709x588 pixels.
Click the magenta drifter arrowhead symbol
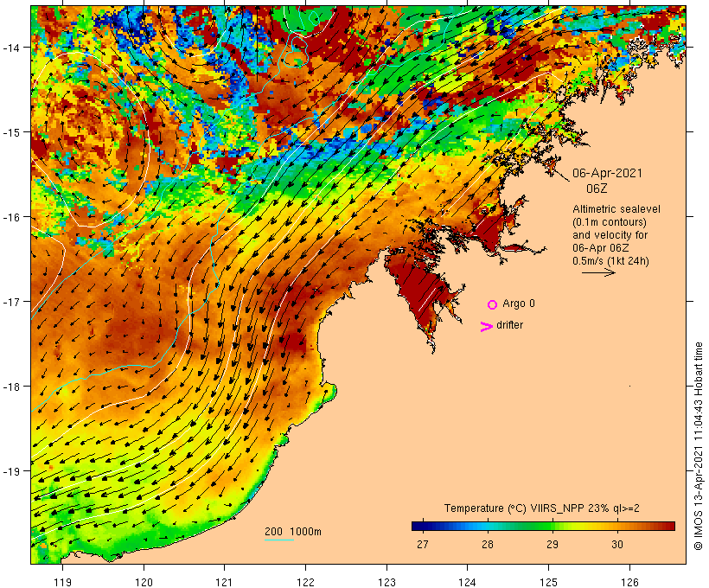pos(487,327)
